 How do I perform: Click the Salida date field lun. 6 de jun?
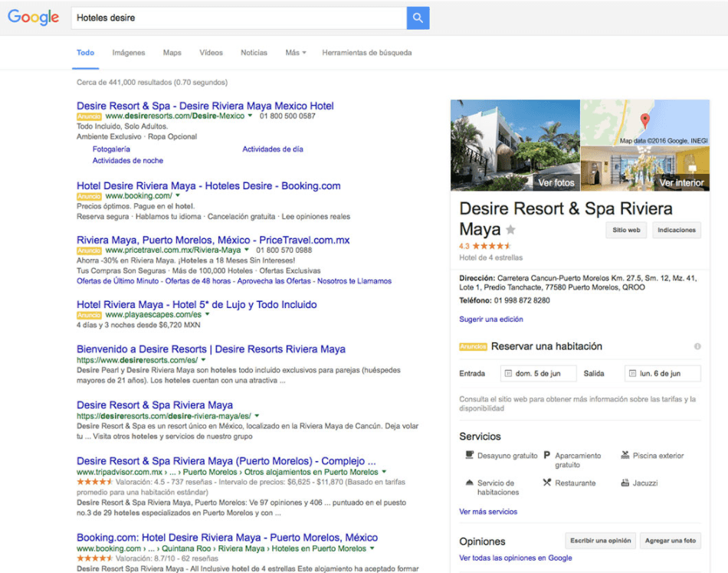coord(663,374)
